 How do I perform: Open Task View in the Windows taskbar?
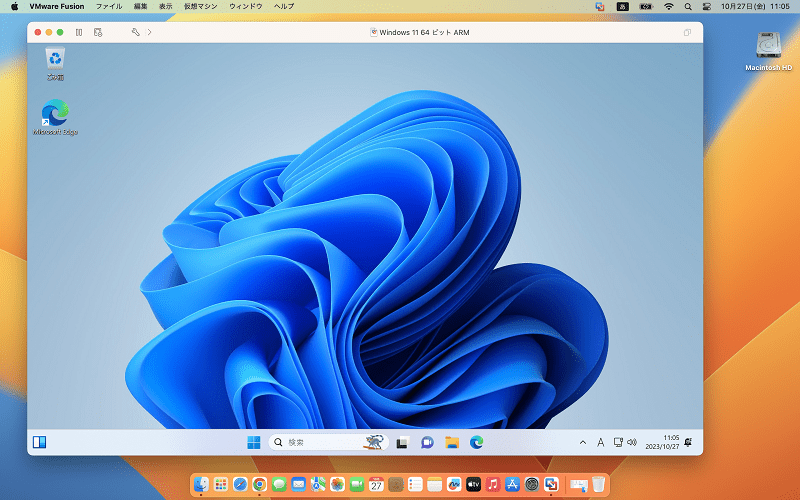(x=403, y=442)
